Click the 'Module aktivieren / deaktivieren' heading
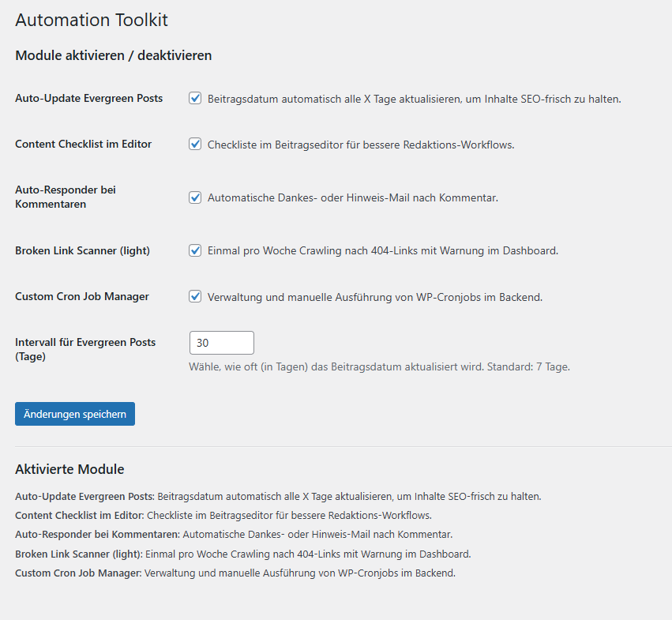The height and width of the screenshot is (620, 672). (113, 55)
